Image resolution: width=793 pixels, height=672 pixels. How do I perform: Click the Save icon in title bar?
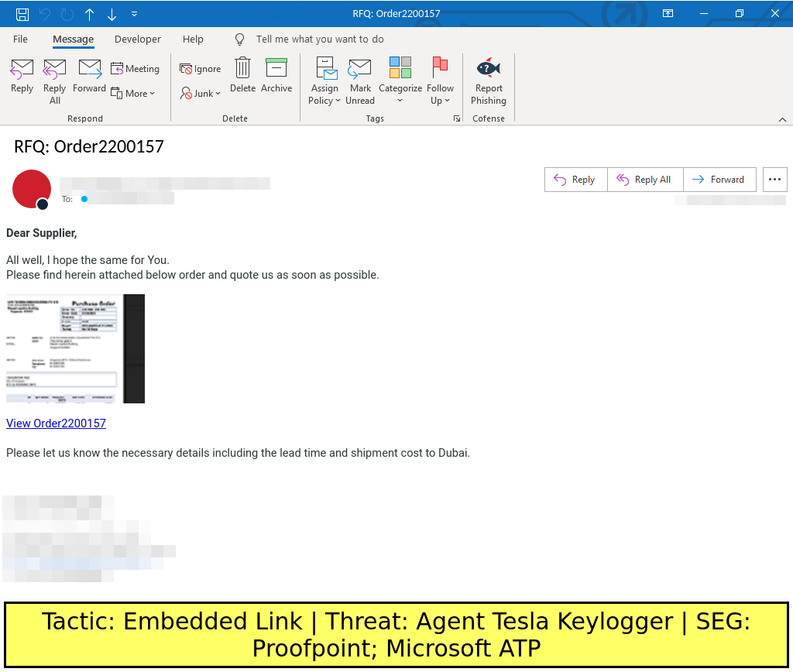pyautogui.click(x=22, y=14)
